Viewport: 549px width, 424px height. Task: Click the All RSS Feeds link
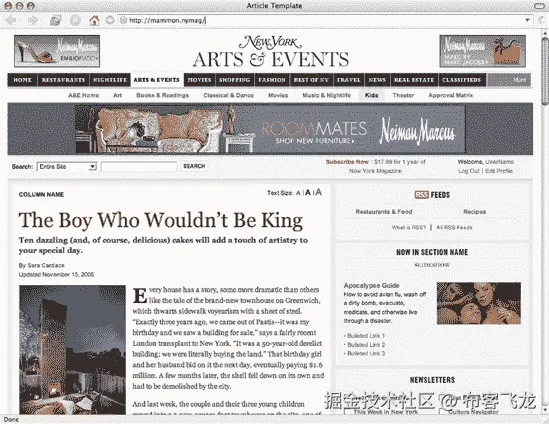pos(454,228)
